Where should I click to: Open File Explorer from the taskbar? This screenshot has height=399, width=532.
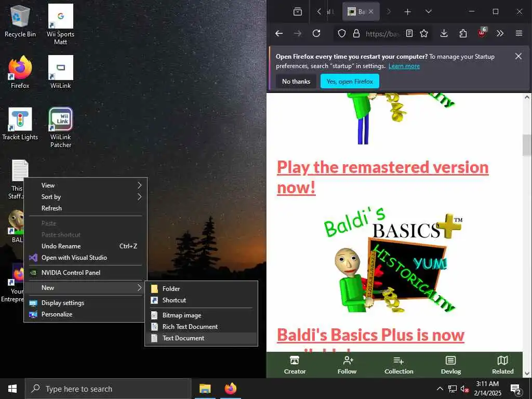click(205, 389)
